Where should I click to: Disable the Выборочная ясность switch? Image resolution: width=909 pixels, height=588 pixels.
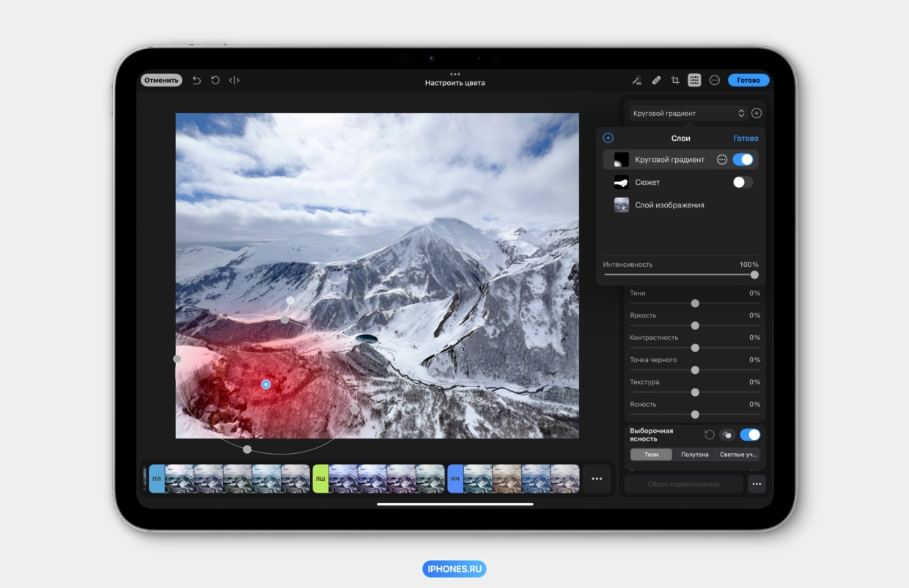(750, 435)
